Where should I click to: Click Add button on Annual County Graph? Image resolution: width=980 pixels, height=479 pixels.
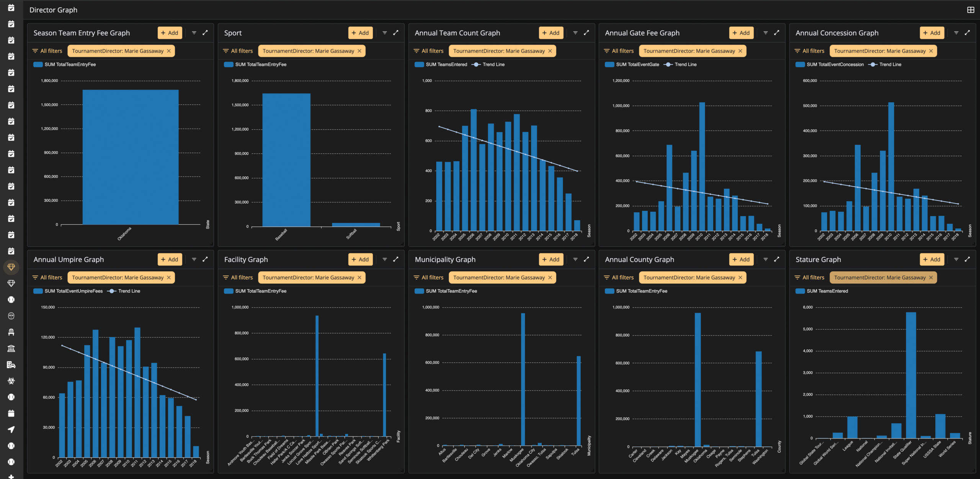(741, 259)
